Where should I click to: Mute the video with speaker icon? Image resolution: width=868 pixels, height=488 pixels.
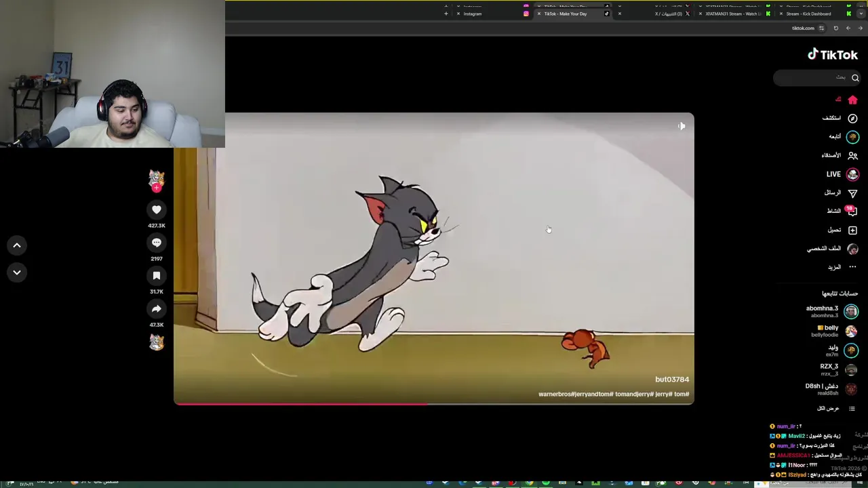(682, 126)
